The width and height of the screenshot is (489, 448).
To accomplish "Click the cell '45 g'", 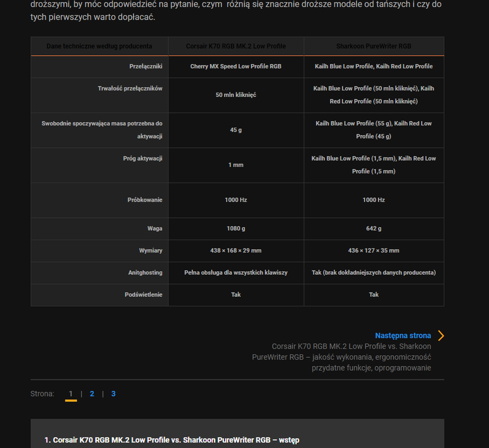I will 236,130.
